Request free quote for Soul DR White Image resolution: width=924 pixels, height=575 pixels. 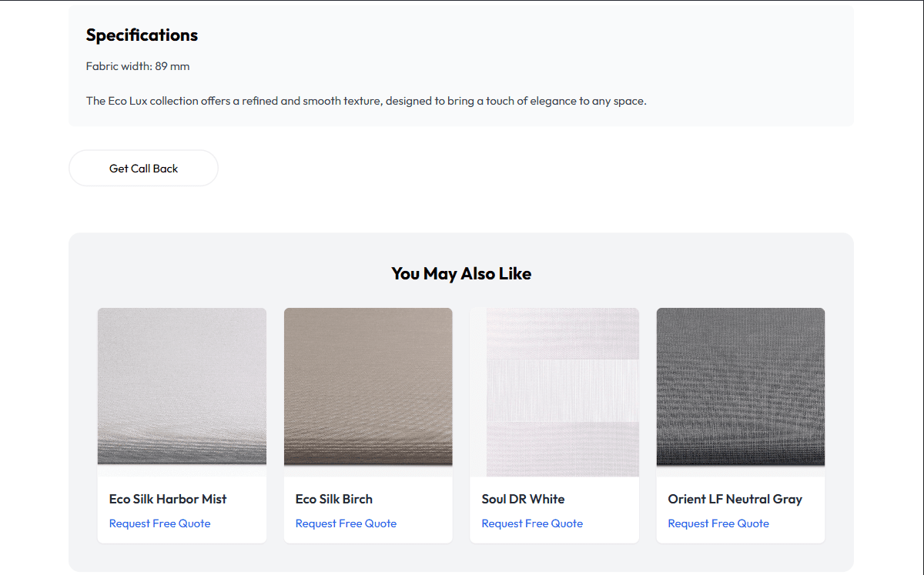(x=532, y=523)
